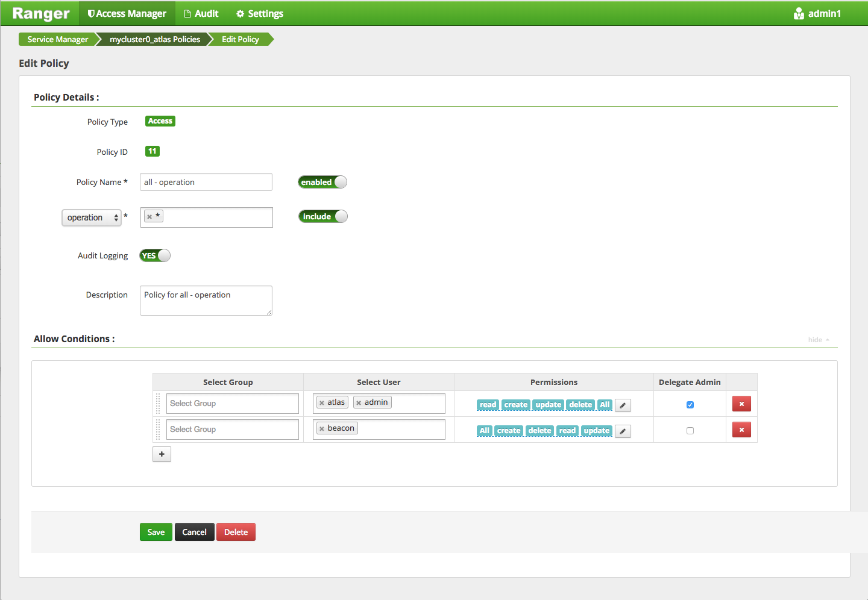The height and width of the screenshot is (600, 868).
Task: Click the All permission in beacon row
Action: tap(485, 431)
